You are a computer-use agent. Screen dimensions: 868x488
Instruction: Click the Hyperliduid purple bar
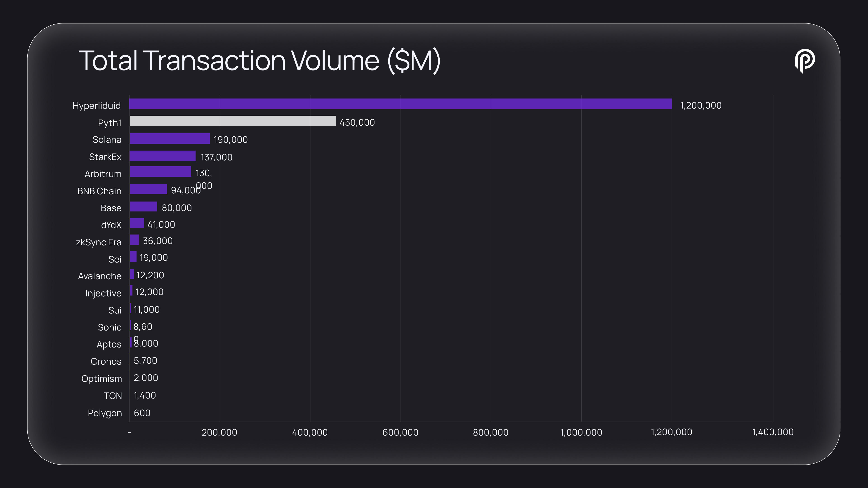[400, 104]
